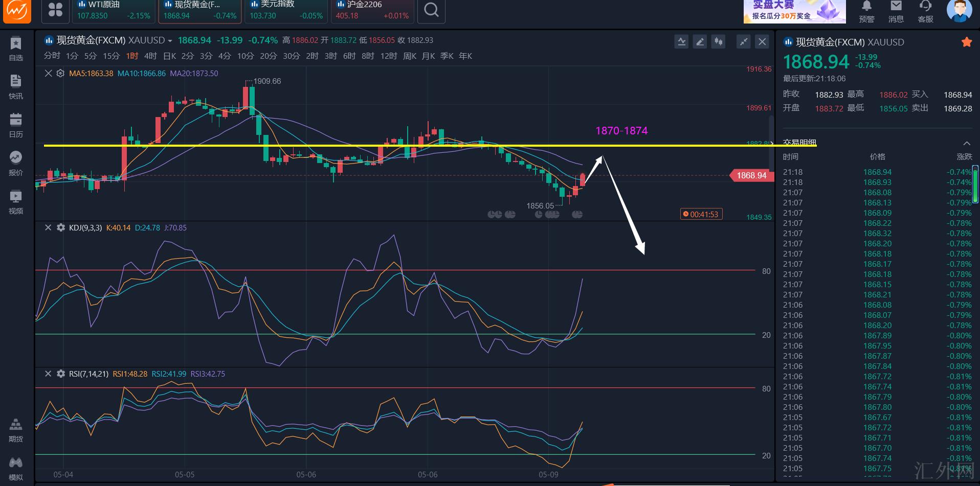Open the four-square layout grid menu
Image resolution: width=980 pixels, height=486 pixels.
pyautogui.click(x=55, y=10)
